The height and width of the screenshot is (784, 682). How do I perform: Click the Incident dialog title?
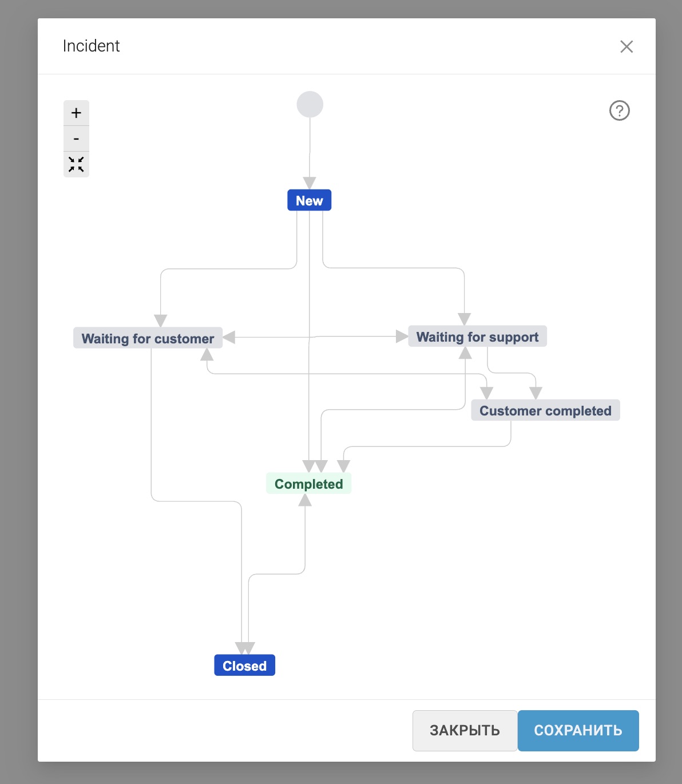tap(91, 46)
